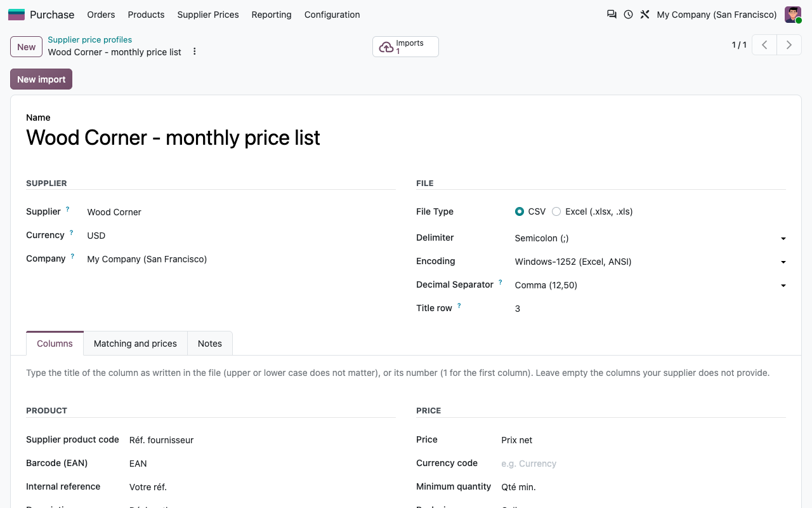
Task: Click the Price column field Prix net
Action: click(x=643, y=440)
